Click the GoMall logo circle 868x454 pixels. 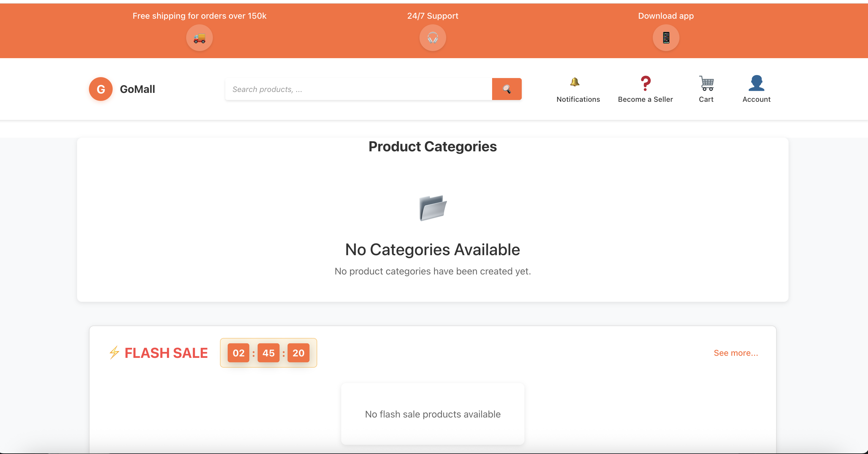(100, 89)
